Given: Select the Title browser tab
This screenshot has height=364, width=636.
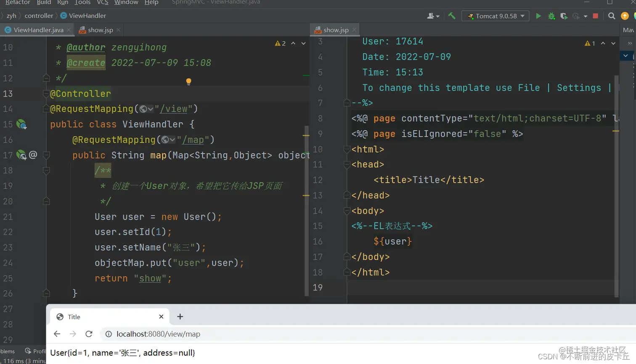Looking at the screenshot, I should pyautogui.click(x=109, y=317).
